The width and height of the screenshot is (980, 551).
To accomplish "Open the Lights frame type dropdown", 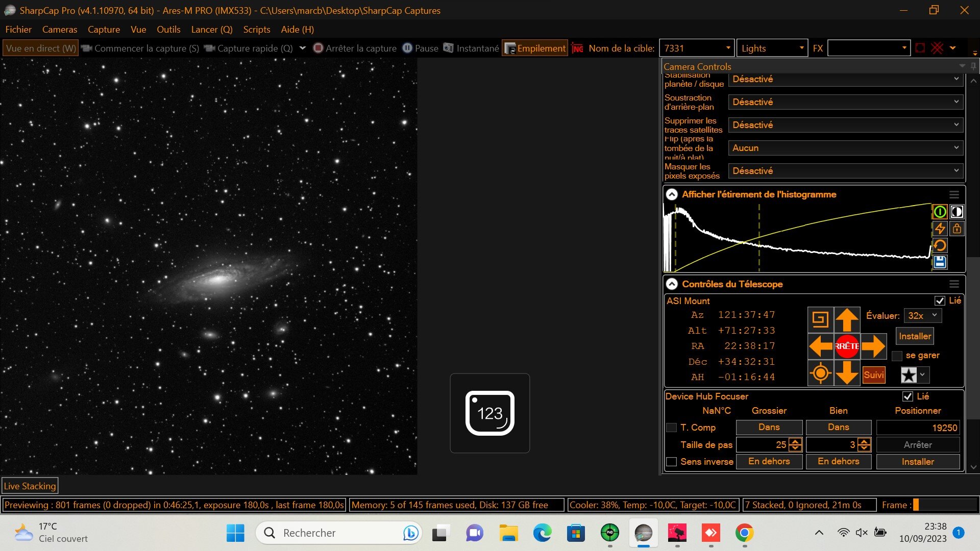I will click(x=772, y=48).
